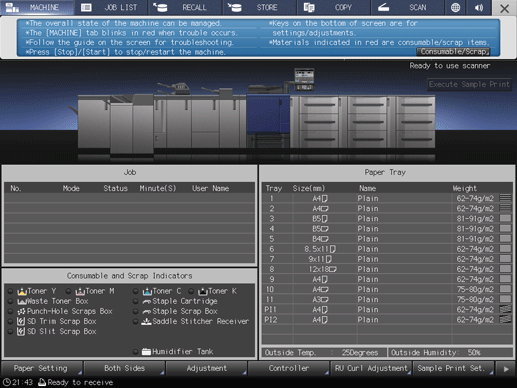Open the Consumable/Scrap guide button
This screenshot has width=517, height=388.
coord(453,52)
